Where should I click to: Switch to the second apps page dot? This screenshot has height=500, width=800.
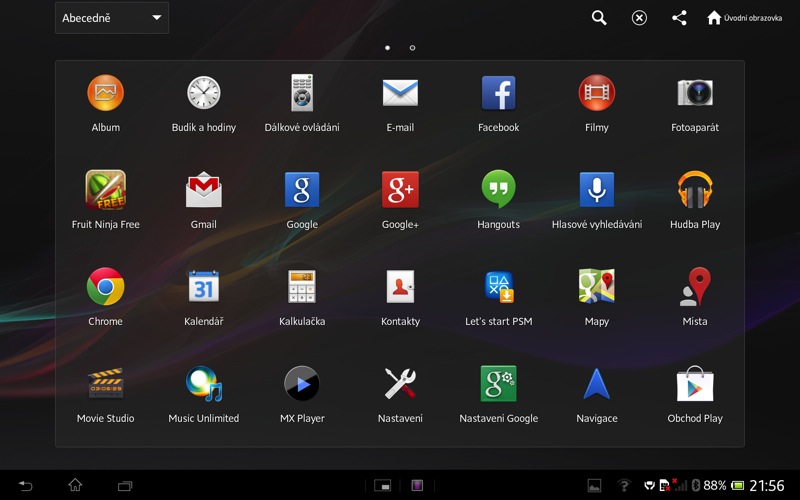click(412, 48)
